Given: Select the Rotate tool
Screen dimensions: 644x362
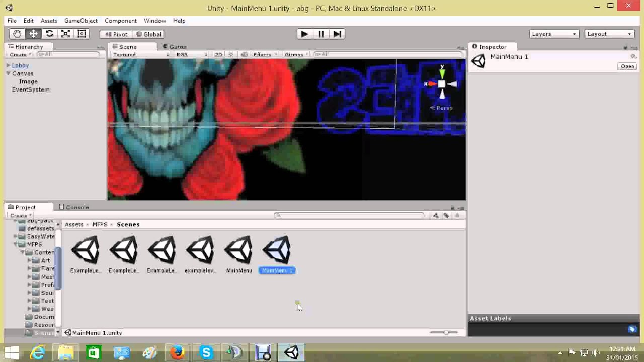Looking at the screenshot, I should 49,34.
